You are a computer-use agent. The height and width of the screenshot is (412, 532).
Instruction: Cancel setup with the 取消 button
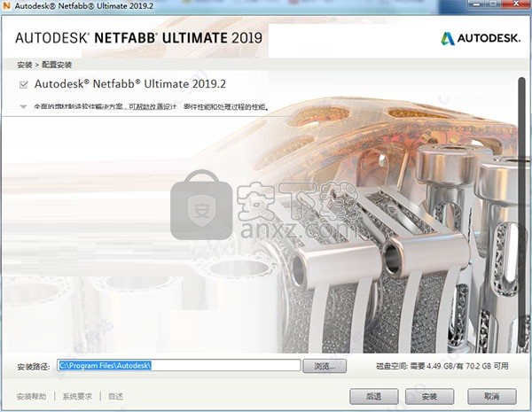(492, 396)
